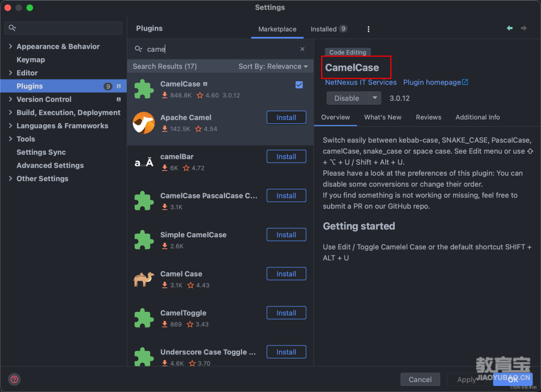Click the Apache Camel rating star

[x=198, y=129]
